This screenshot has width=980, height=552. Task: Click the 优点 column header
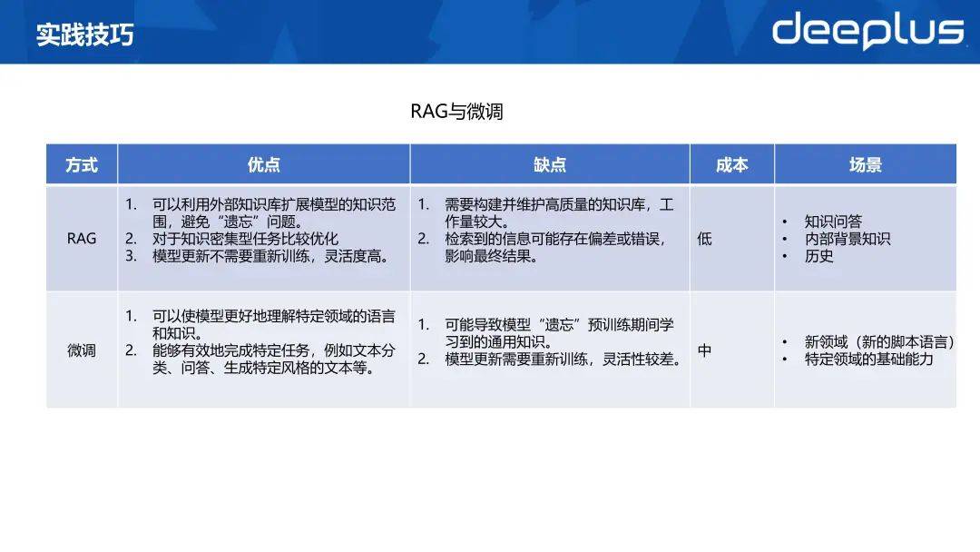click(264, 164)
